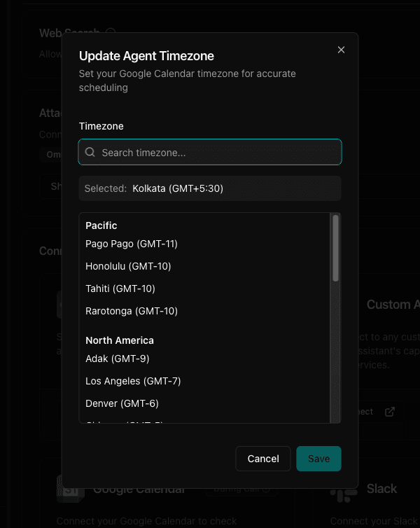
Task: Click the timezone list scrollbar thumb
Action: (335, 249)
